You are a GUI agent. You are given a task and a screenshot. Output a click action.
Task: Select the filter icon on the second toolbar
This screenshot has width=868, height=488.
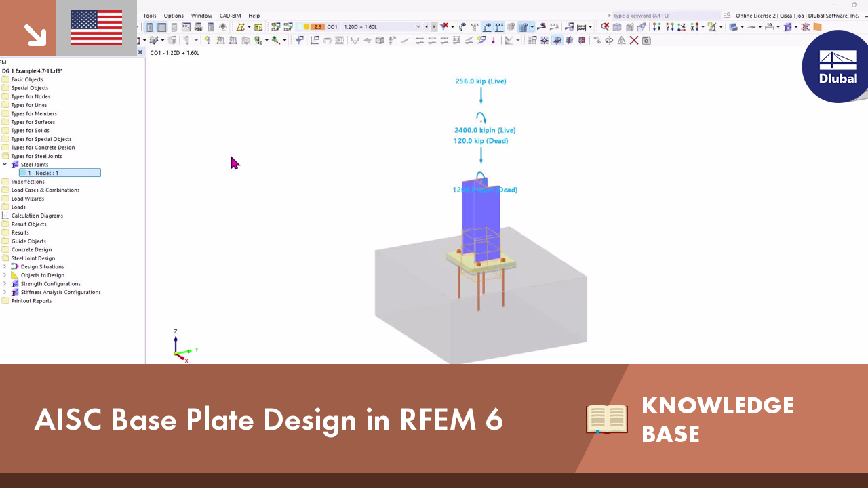point(298,40)
